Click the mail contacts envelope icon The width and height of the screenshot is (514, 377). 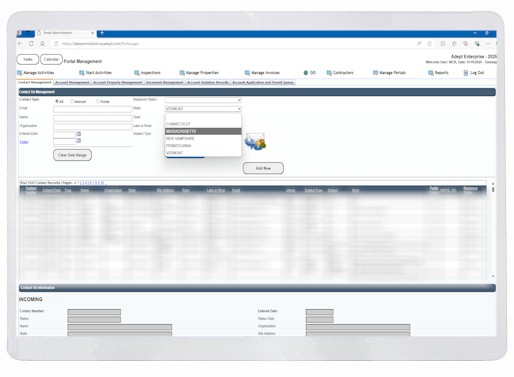[x=256, y=142]
